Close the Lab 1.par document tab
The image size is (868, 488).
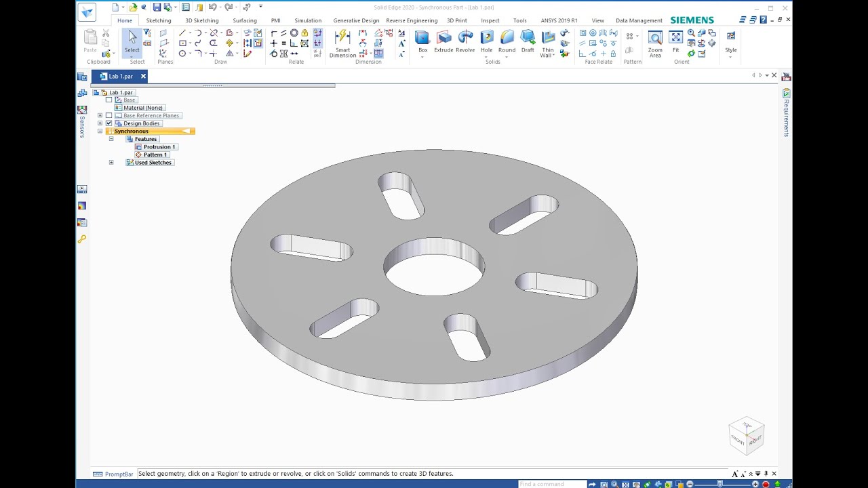pos(143,77)
